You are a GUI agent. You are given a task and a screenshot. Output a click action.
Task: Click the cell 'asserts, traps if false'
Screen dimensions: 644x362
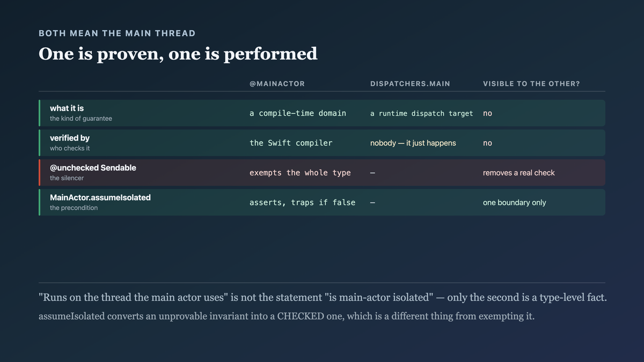[303, 203]
